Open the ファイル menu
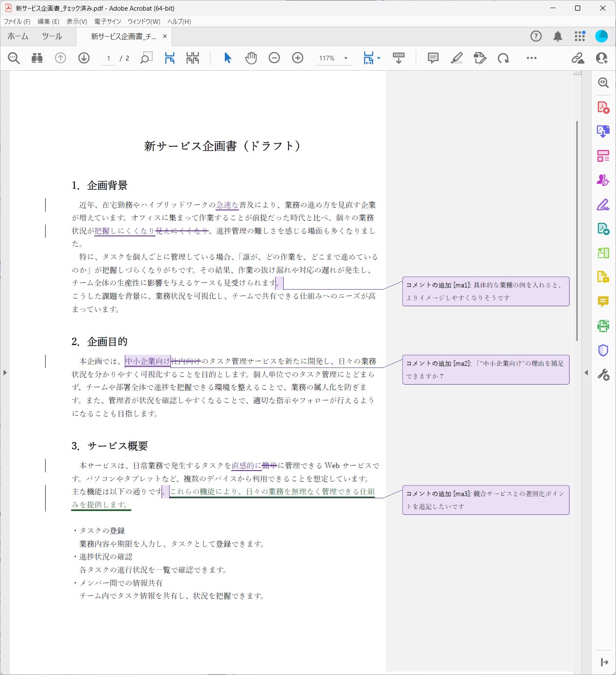The image size is (616, 675). click(x=17, y=21)
